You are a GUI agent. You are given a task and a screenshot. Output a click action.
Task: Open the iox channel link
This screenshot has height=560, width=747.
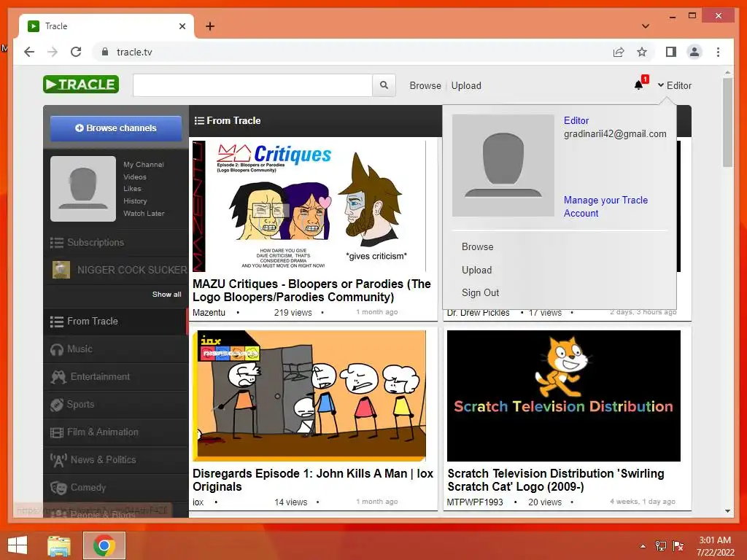pyautogui.click(x=198, y=502)
